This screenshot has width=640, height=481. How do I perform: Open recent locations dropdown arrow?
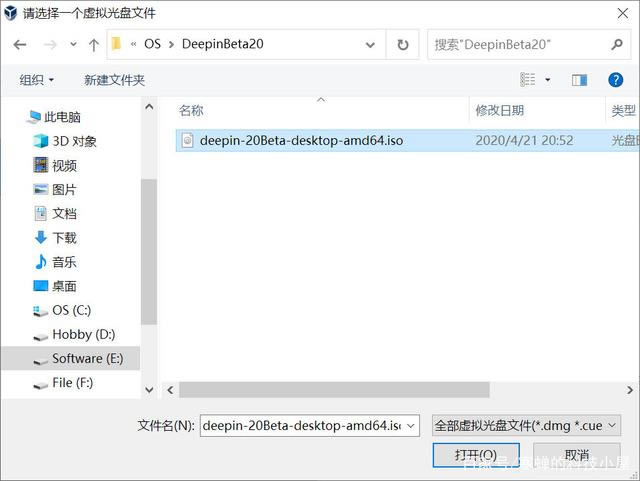point(73,44)
